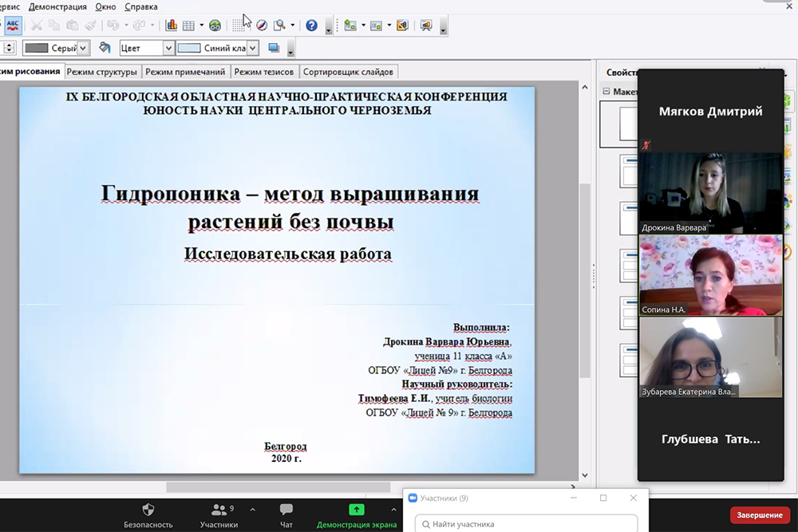
Task: Toggle the ABC auto spellcheck icon
Action: click(x=14, y=25)
